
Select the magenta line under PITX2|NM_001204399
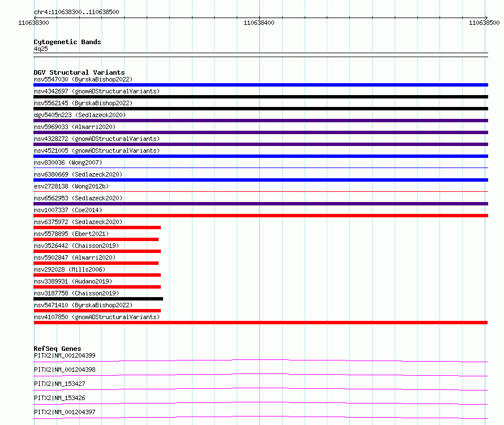click(260, 360)
